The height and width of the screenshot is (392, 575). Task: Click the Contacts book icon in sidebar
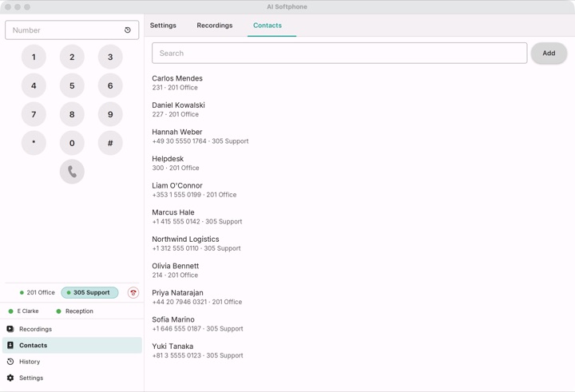pos(10,345)
